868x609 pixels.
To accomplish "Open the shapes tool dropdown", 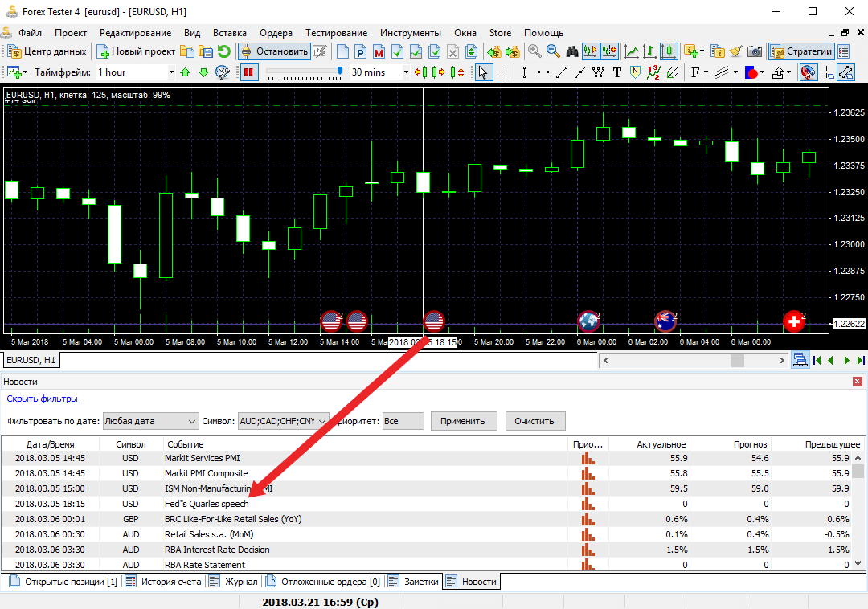I will pos(754,72).
